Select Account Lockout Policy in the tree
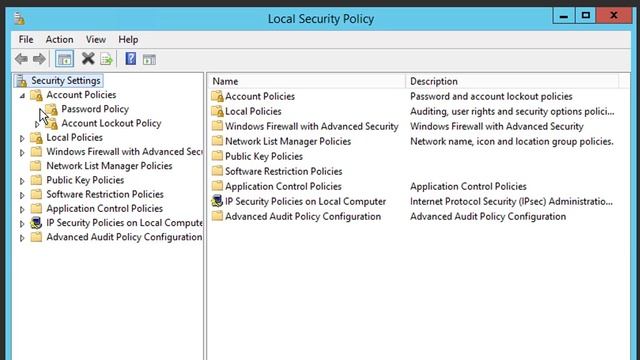Viewport: 640px width, 360px height. click(111, 123)
